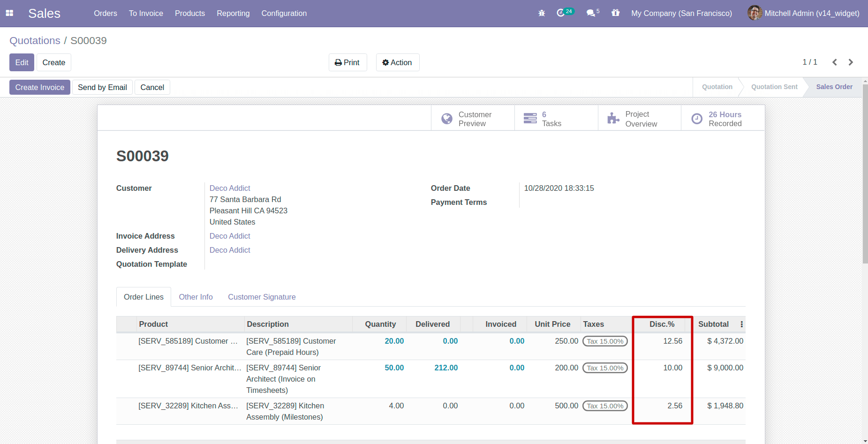Image resolution: width=868 pixels, height=444 pixels.
Task: Click the globe Customer Preview icon
Action: (447, 119)
